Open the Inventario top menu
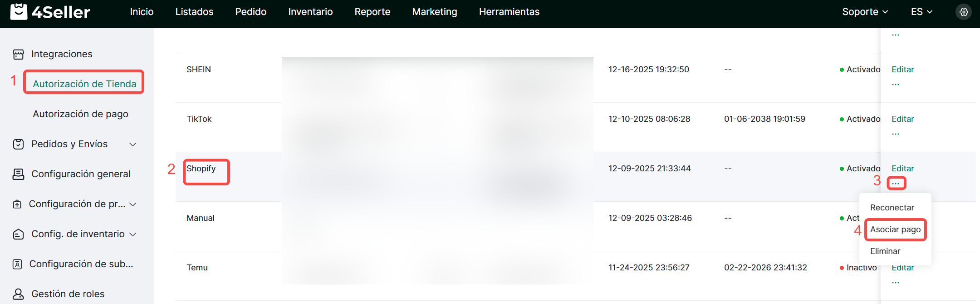 (x=310, y=12)
